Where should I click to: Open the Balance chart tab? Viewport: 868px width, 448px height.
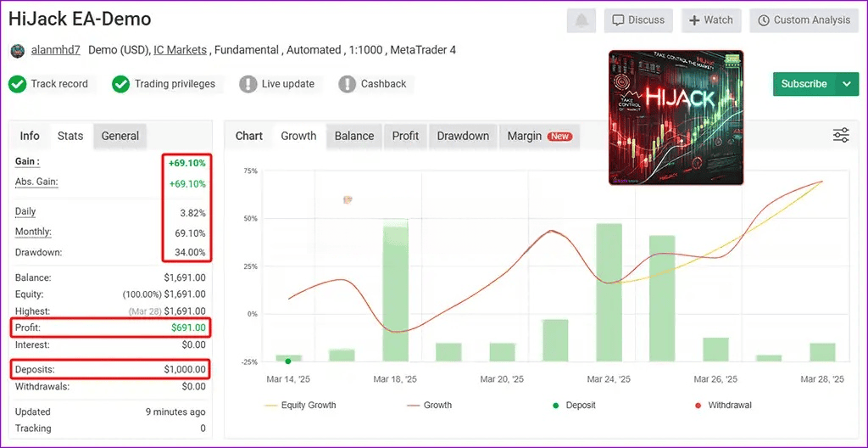pyautogui.click(x=354, y=137)
